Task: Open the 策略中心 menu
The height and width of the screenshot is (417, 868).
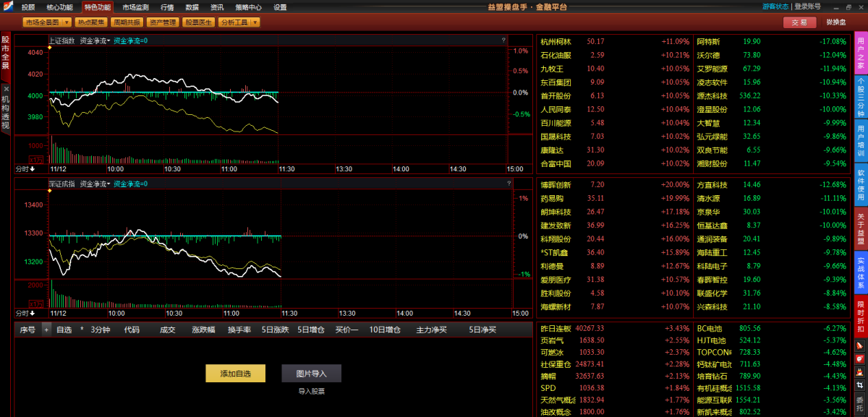Action: [x=248, y=7]
